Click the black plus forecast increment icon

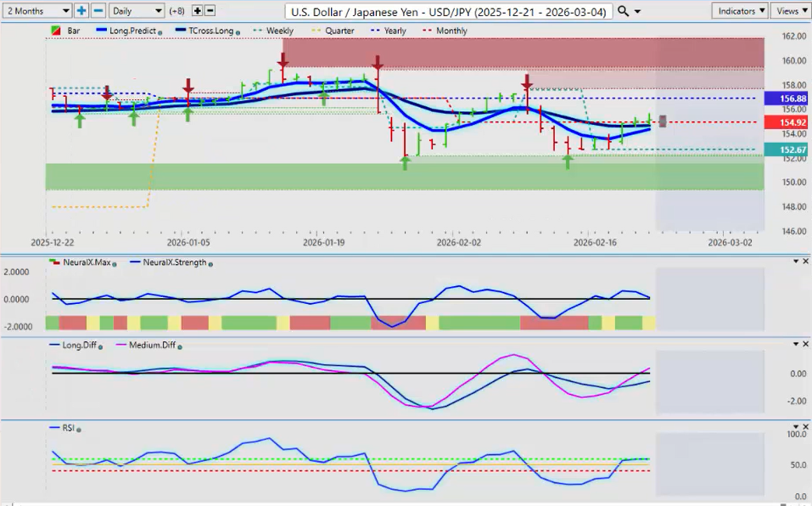coord(197,11)
